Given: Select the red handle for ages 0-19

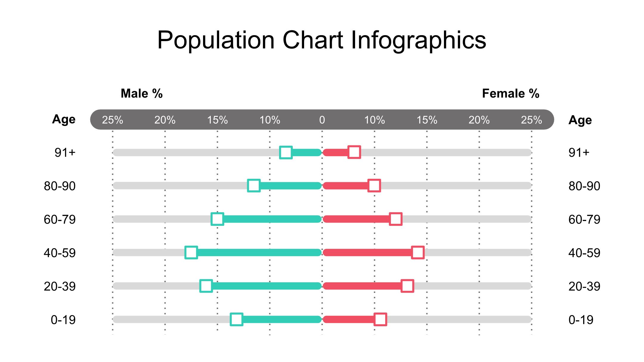Looking at the screenshot, I should (x=380, y=319).
